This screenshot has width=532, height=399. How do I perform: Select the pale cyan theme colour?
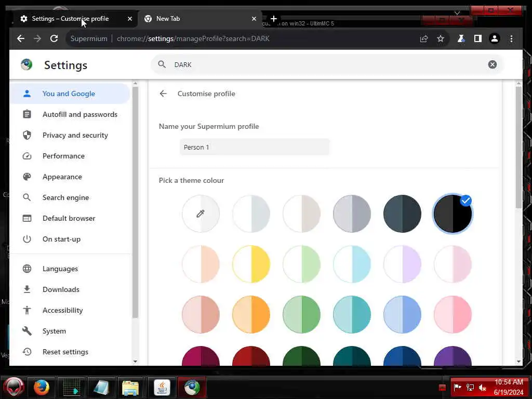pyautogui.click(x=352, y=264)
